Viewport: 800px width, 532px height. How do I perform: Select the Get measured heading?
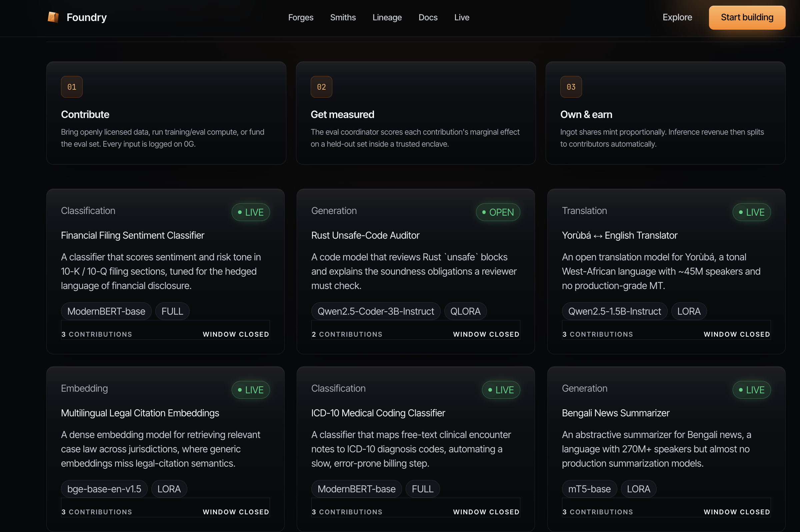click(342, 115)
